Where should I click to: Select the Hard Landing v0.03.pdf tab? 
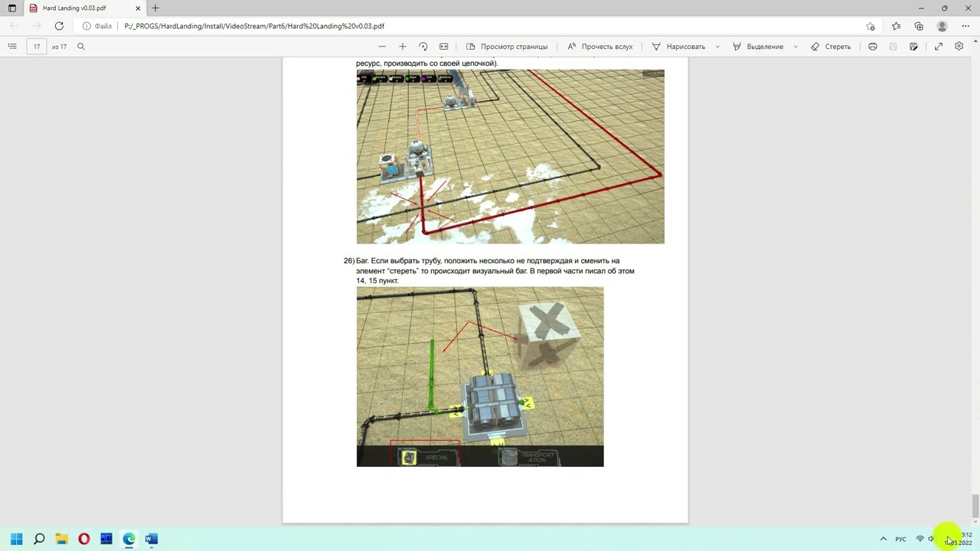[85, 8]
